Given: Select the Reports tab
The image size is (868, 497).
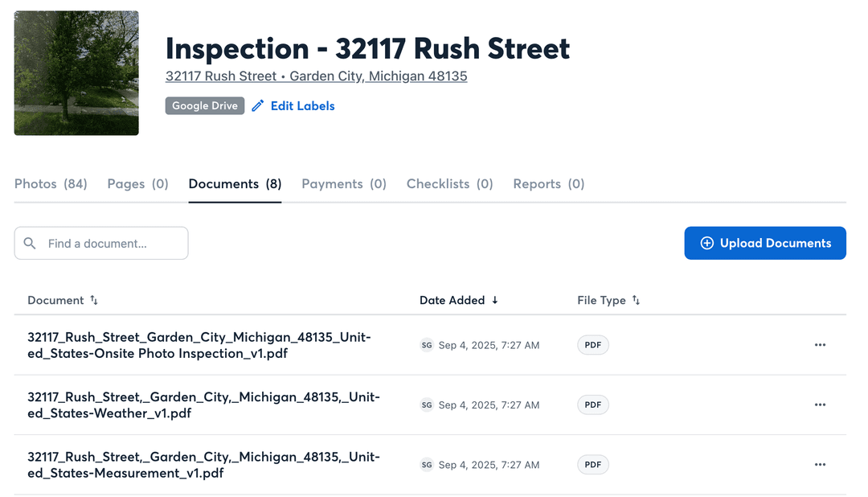Looking at the screenshot, I should point(548,184).
